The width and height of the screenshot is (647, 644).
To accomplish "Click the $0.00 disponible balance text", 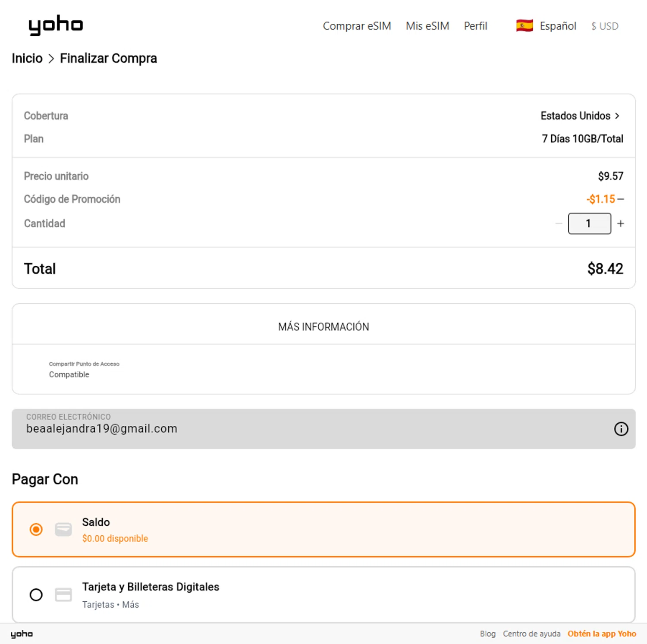I will (x=115, y=538).
